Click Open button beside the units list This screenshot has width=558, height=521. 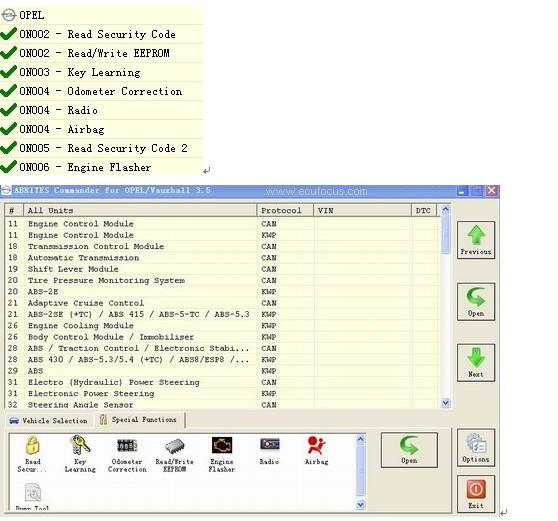(x=476, y=302)
